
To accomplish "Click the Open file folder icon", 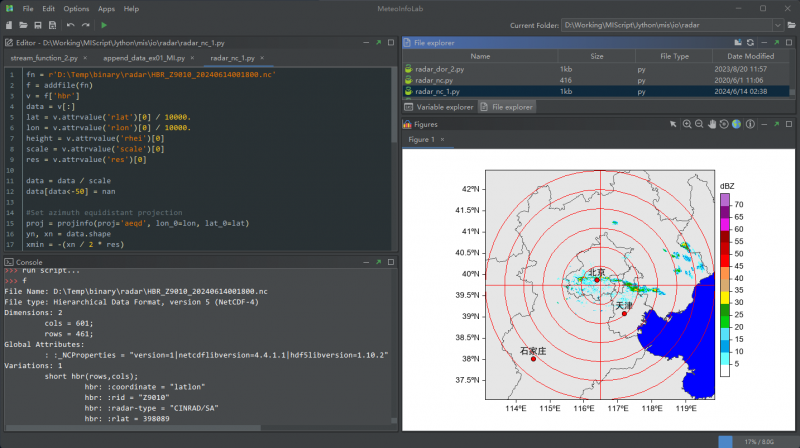I will pos(23,24).
